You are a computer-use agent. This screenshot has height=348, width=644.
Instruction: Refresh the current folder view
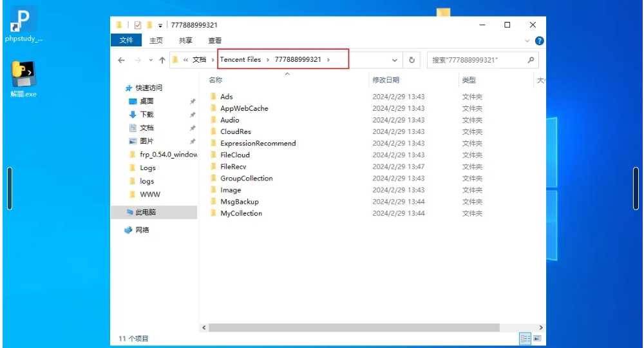coord(412,60)
